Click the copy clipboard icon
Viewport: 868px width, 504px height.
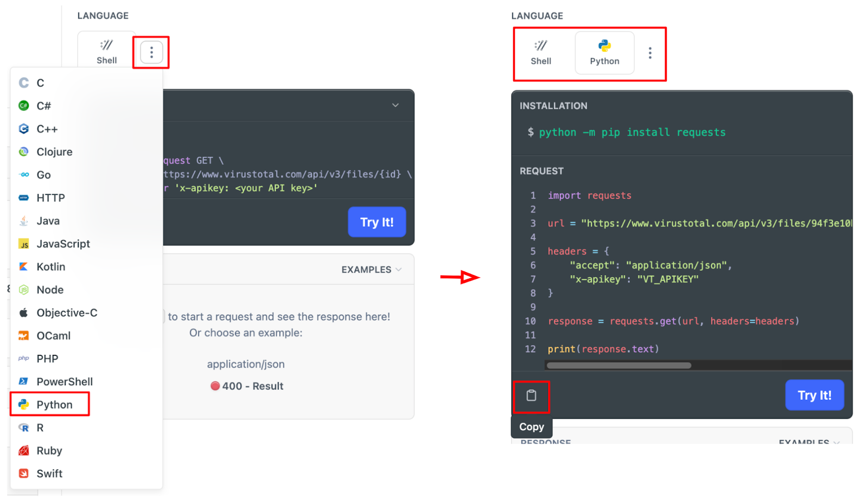pyautogui.click(x=531, y=395)
